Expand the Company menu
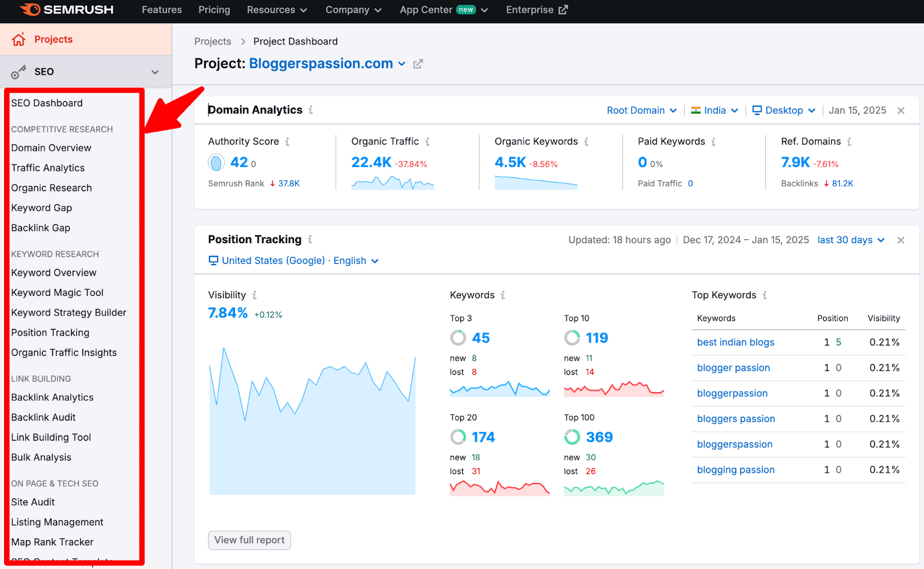 pyautogui.click(x=353, y=10)
